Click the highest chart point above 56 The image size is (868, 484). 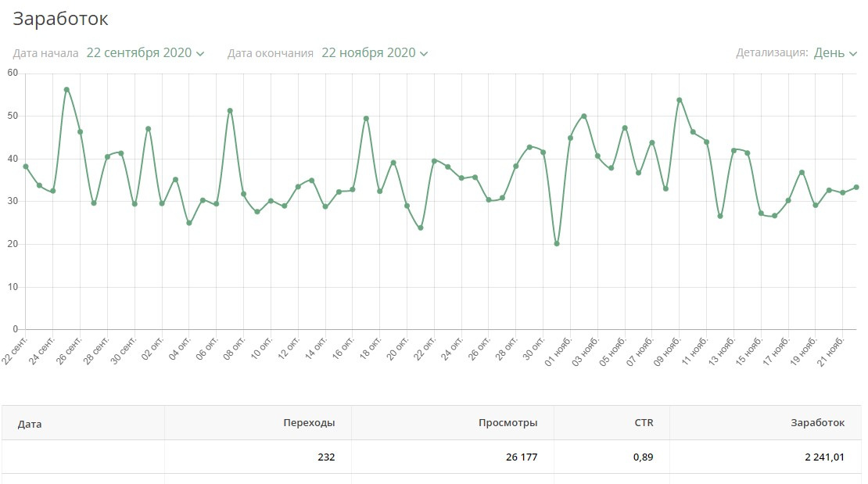coord(66,90)
